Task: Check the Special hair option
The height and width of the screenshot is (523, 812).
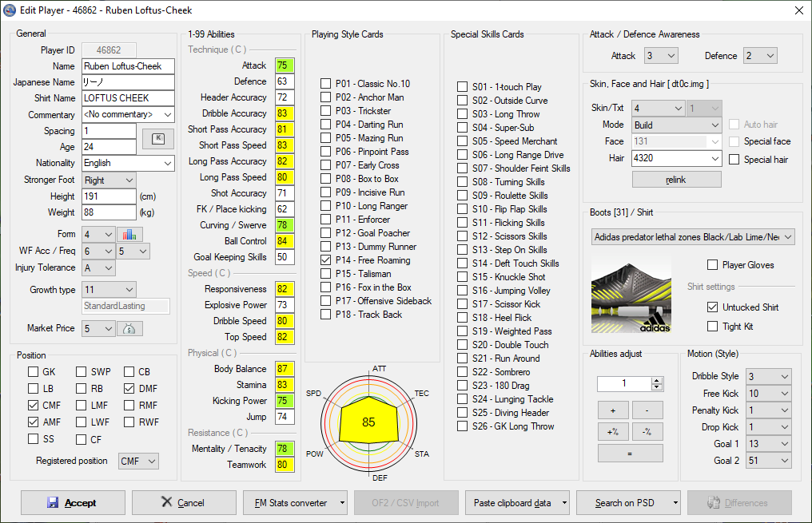Action: point(734,160)
